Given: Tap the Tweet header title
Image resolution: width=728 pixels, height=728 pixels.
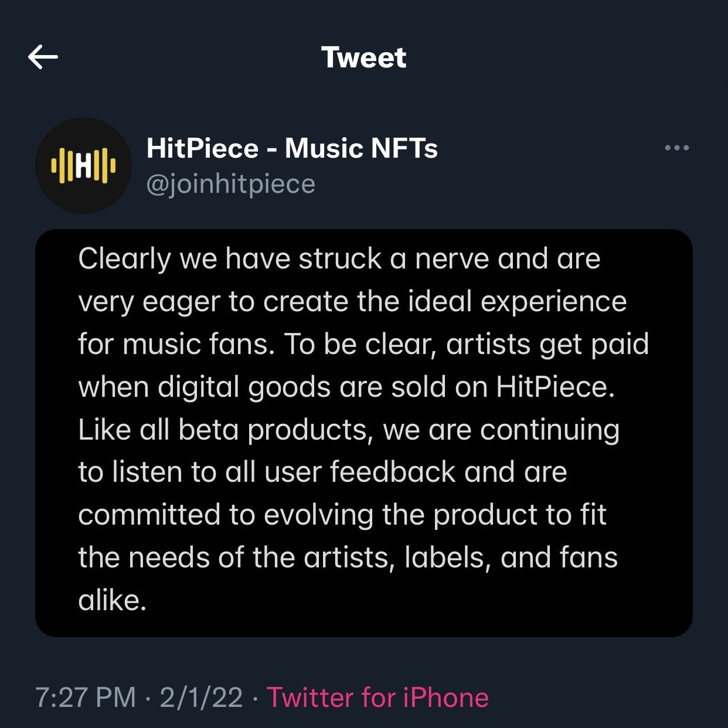Looking at the screenshot, I should pos(363,57).
